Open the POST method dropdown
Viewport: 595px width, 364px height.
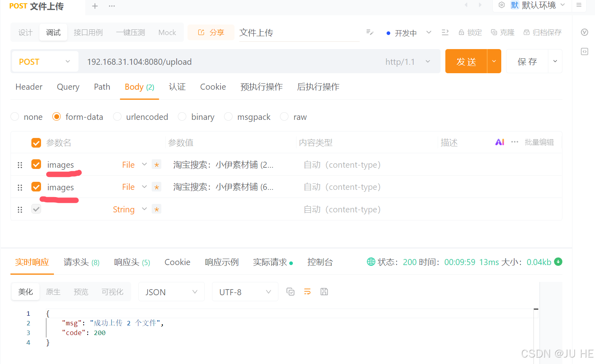click(x=45, y=62)
